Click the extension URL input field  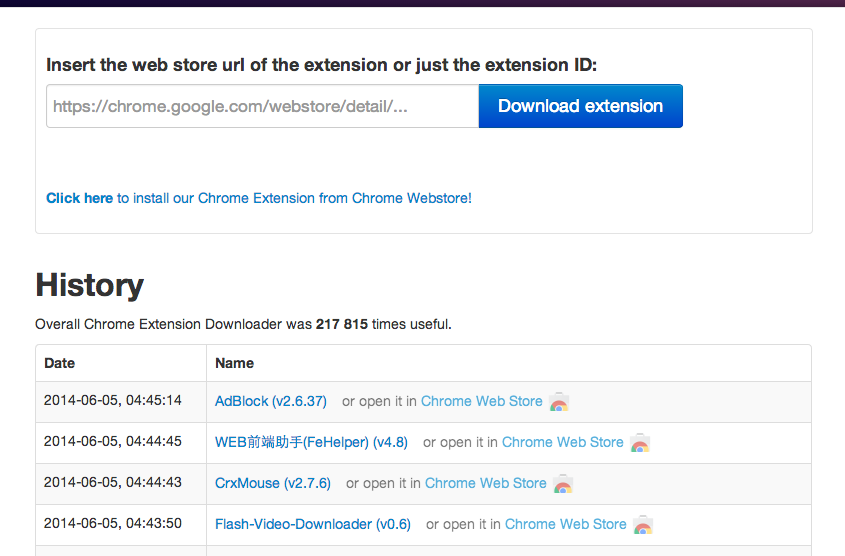[x=262, y=106]
